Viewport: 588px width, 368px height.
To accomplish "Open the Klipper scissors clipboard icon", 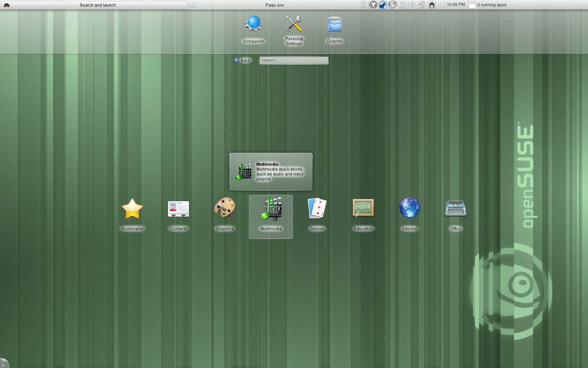I will click(402, 5).
